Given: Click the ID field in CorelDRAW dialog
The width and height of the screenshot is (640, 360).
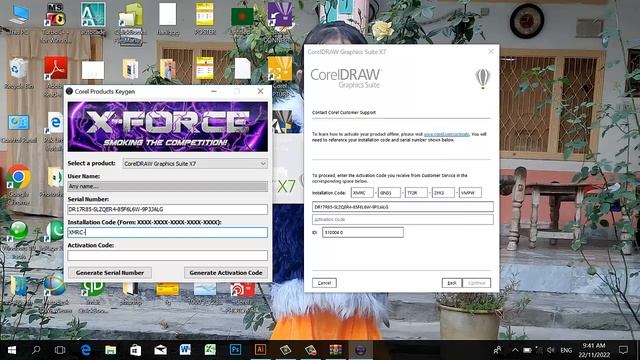Looking at the screenshot, I should (x=363, y=233).
